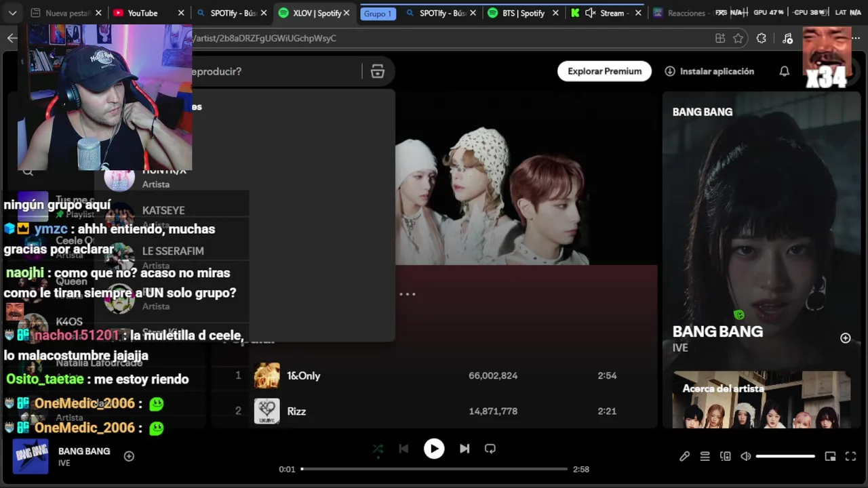The width and height of the screenshot is (868, 488).
Task: Click the address bar URL text
Action: pos(264,39)
